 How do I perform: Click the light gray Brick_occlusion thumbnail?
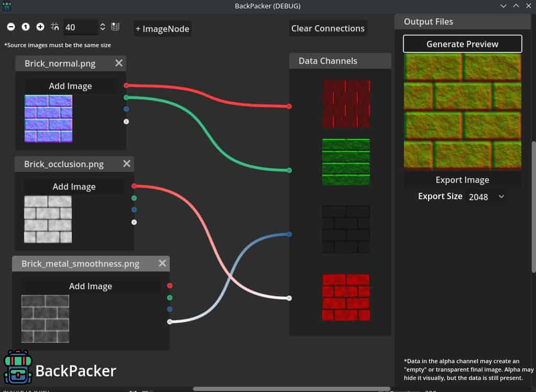coord(48,219)
